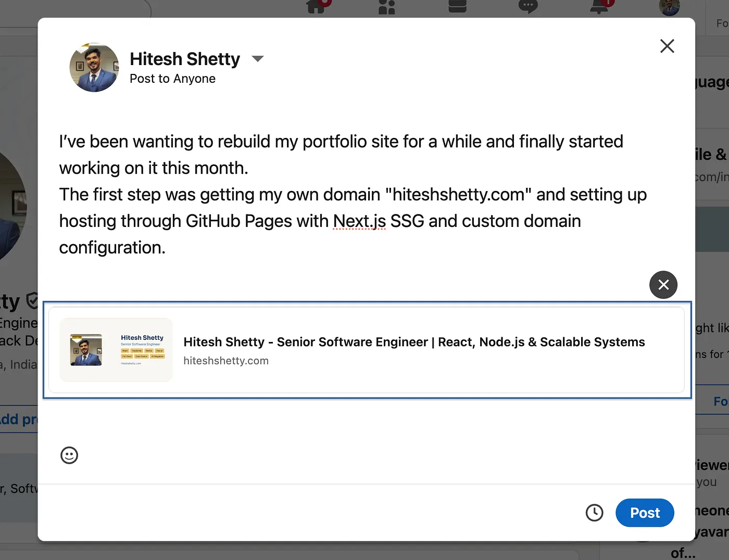Image resolution: width=729 pixels, height=560 pixels.
Task: Open the emoji picker
Action: (x=69, y=455)
